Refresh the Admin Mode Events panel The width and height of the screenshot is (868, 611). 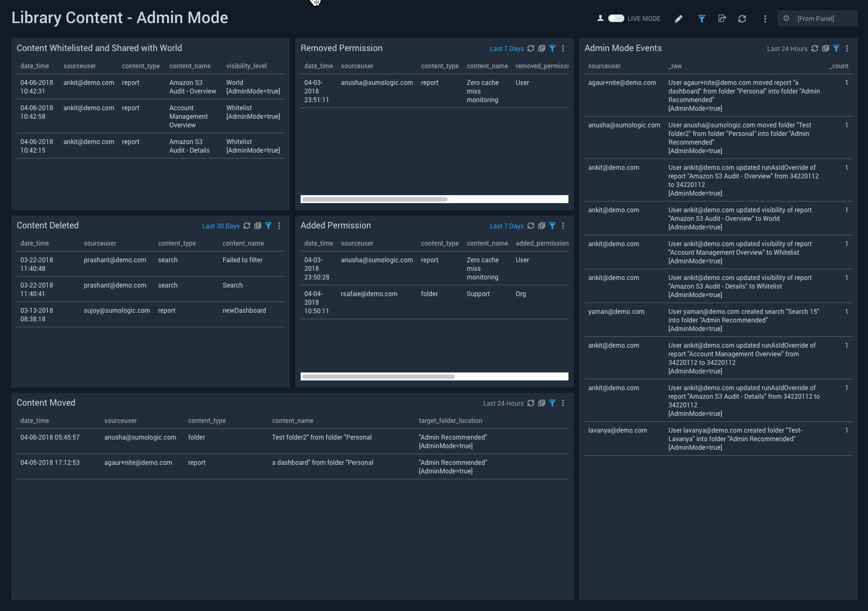click(x=815, y=48)
